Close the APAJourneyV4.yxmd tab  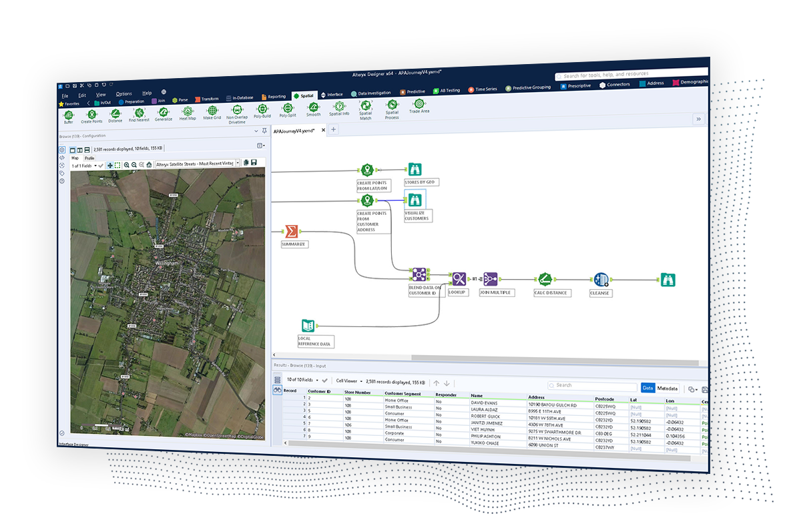coord(323,130)
